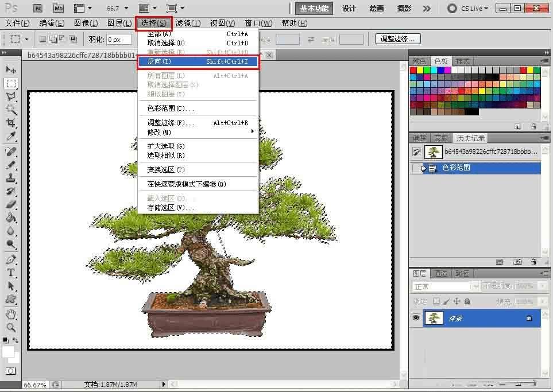The height and width of the screenshot is (392, 553).
Task: Switch to the 历史记录 tab
Action: (470, 138)
